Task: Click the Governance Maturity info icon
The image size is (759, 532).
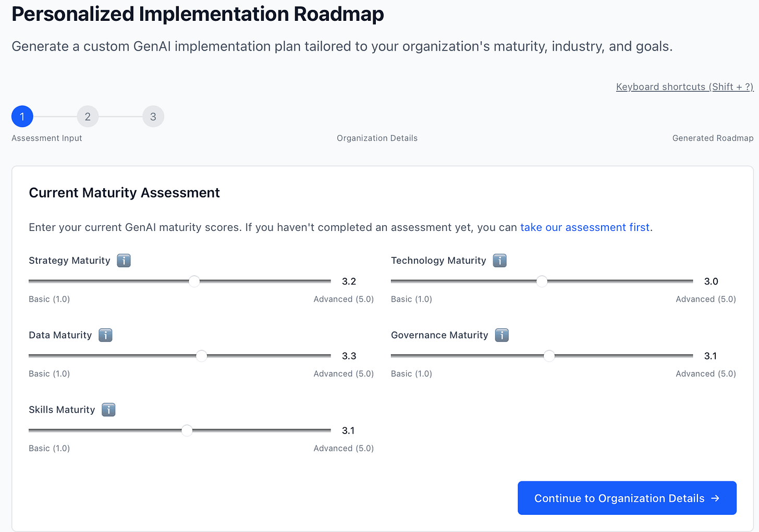Action: tap(501, 335)
